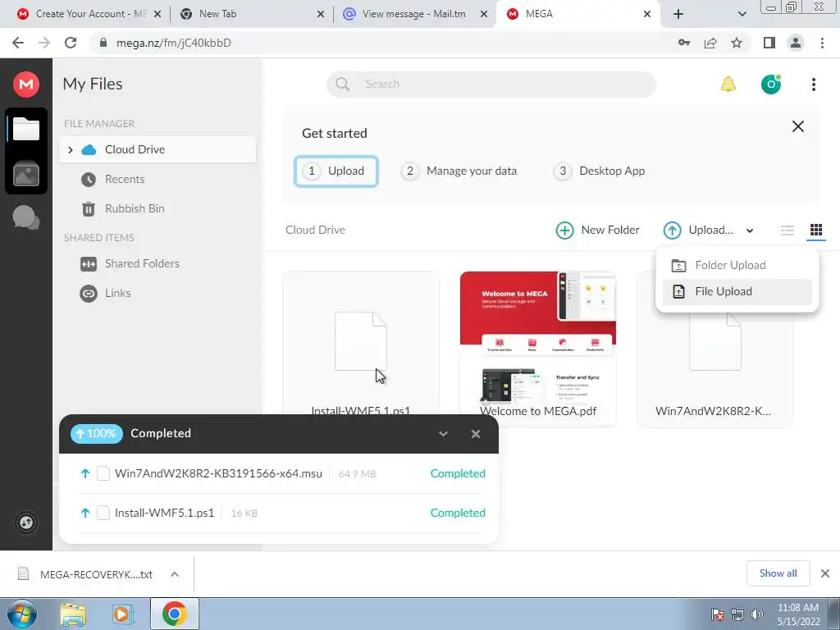
Task: Click the search magnifier icon
Action: 342,84
